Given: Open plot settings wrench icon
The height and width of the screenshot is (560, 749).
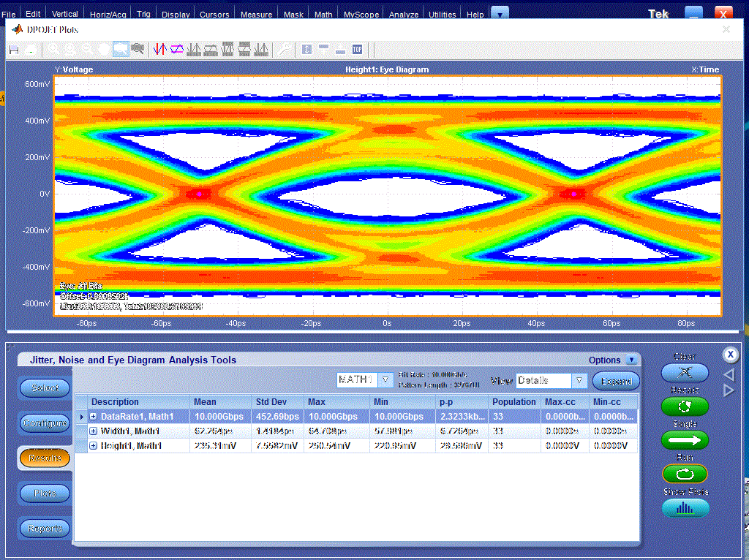Looking at the screenshot, I should pos(285,49).
